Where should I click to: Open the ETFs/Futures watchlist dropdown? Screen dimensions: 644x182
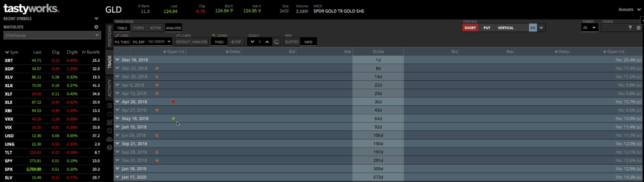(52, 35)
